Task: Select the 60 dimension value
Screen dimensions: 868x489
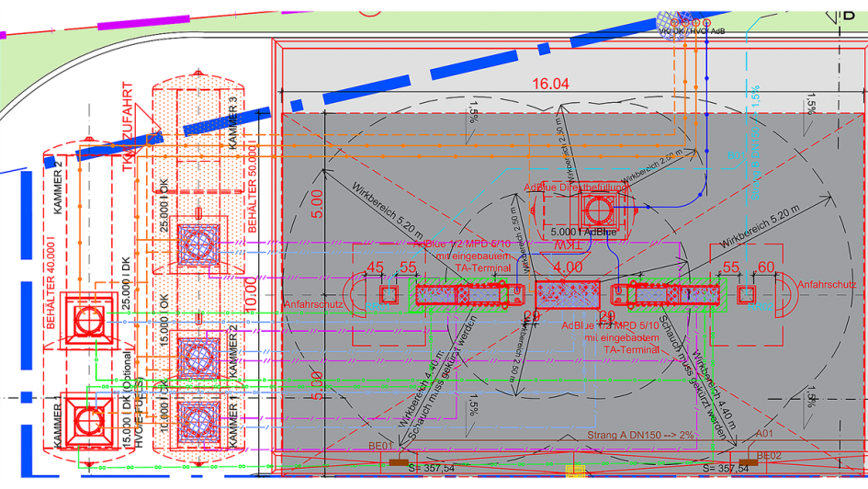Action: pyautogui.click(x=766, y=267)
